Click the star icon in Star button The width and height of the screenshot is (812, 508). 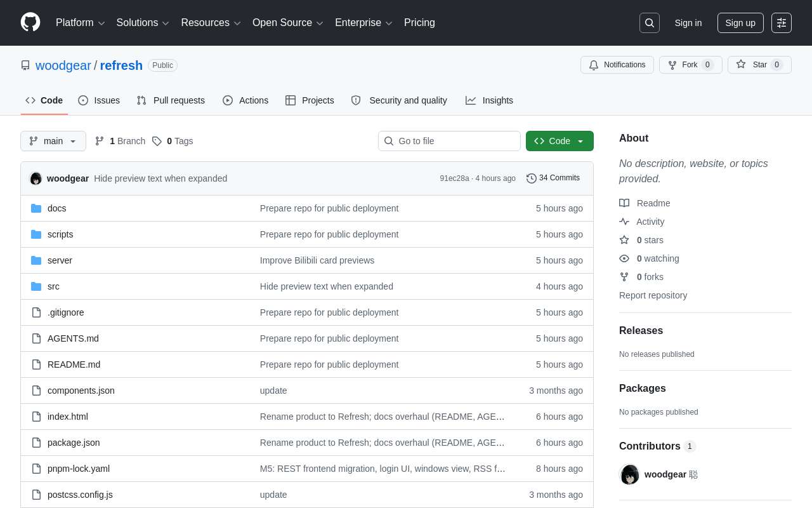tap(741, 65)
